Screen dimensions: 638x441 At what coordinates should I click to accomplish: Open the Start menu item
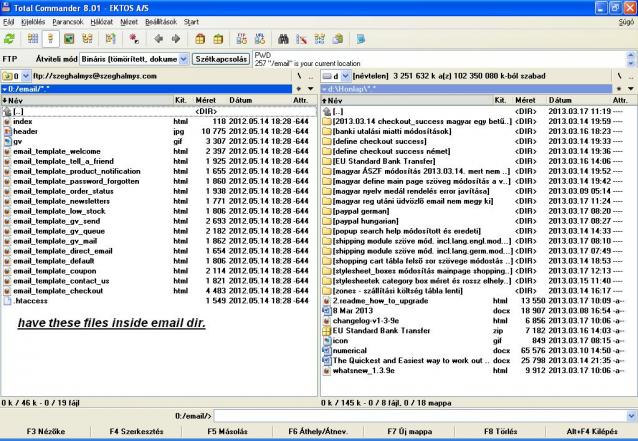click(x=191, y=22)
